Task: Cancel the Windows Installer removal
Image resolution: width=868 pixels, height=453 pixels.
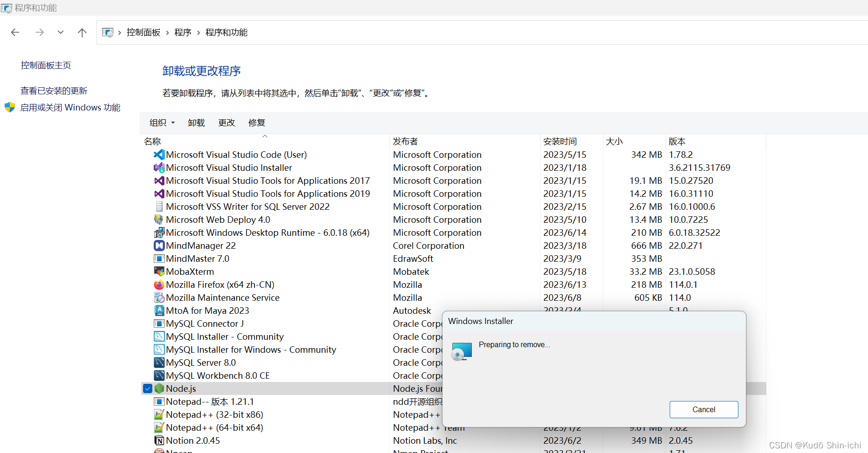Action: point(704,409)
